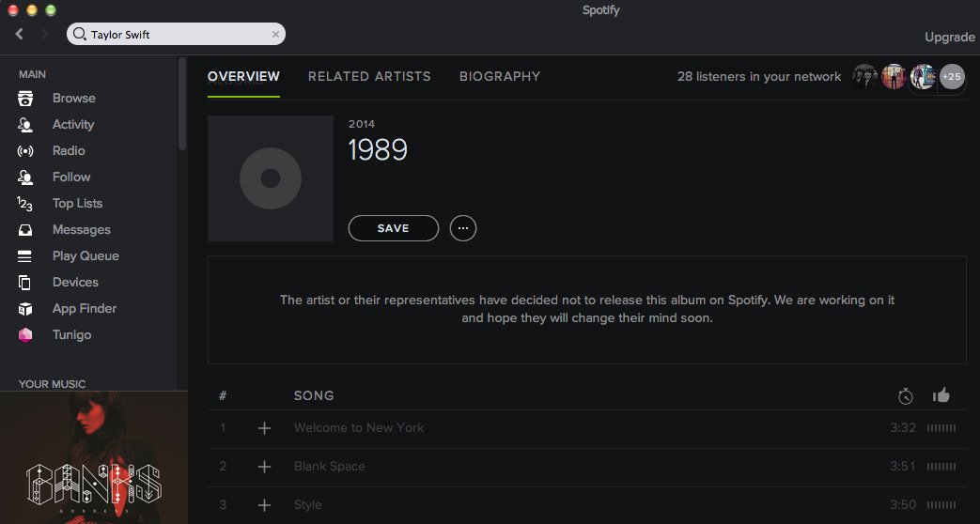Open the Biography tab
This screenshot has height=524, width=980.
[x=500, y=76]
